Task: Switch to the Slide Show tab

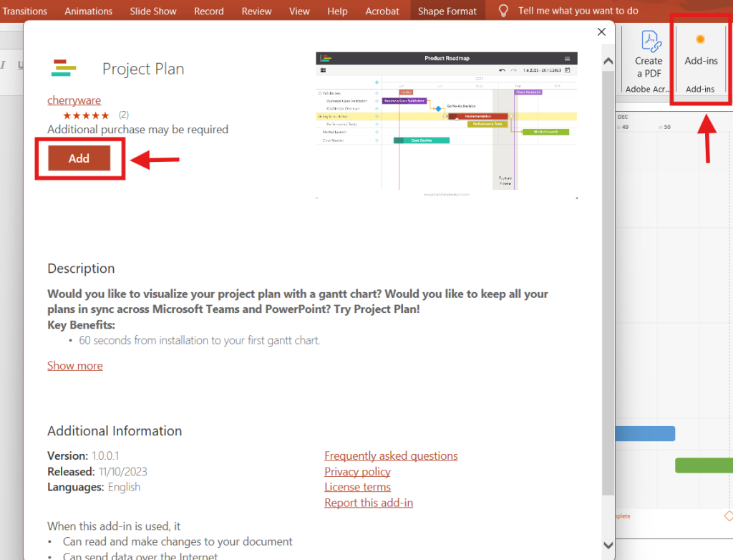Action: click(153, 11)
